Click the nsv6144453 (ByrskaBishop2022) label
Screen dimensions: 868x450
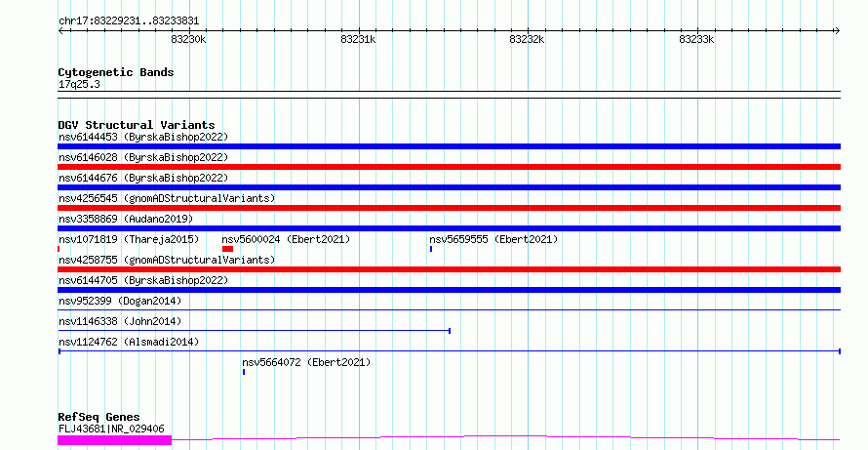(143, 137)
